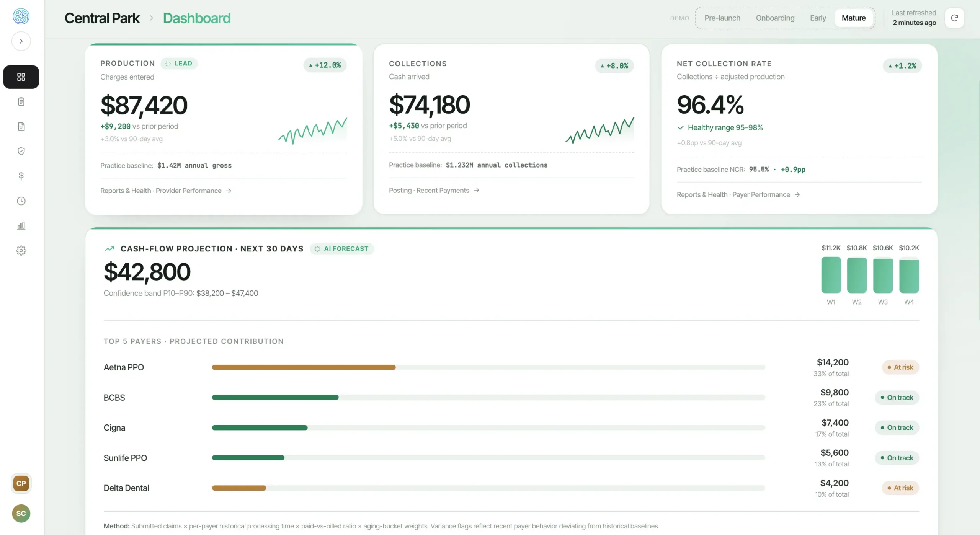Click the W4 forecast bar

(909, 276)
